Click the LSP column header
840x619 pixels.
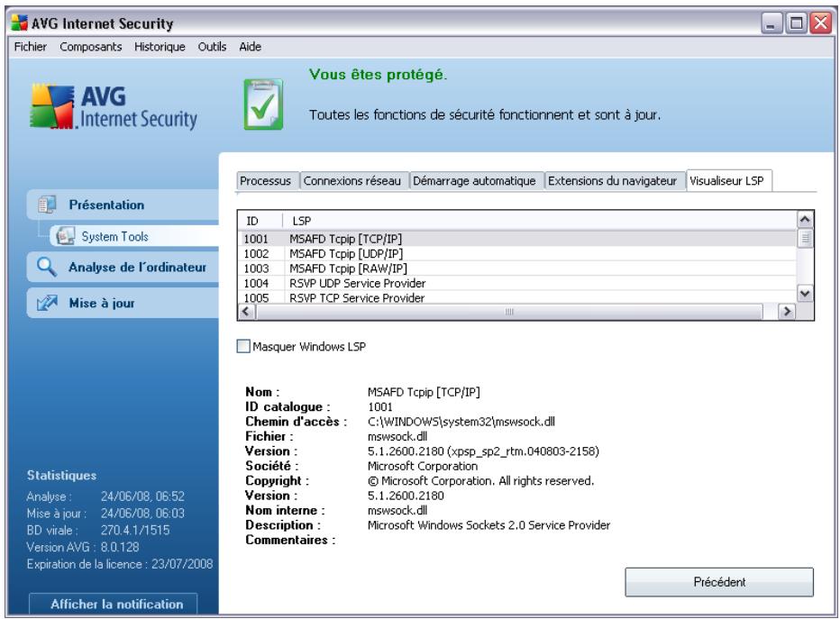pos(540,221)
